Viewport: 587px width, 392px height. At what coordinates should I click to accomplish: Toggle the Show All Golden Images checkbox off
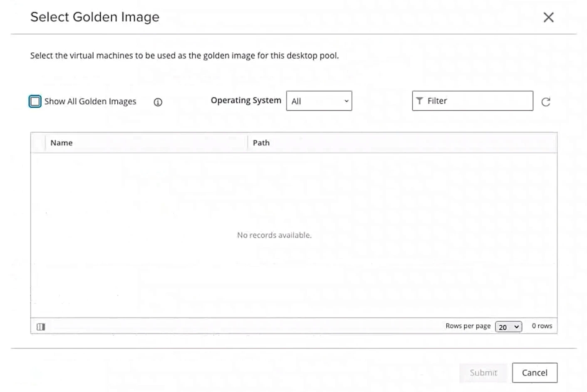(35, 101)
